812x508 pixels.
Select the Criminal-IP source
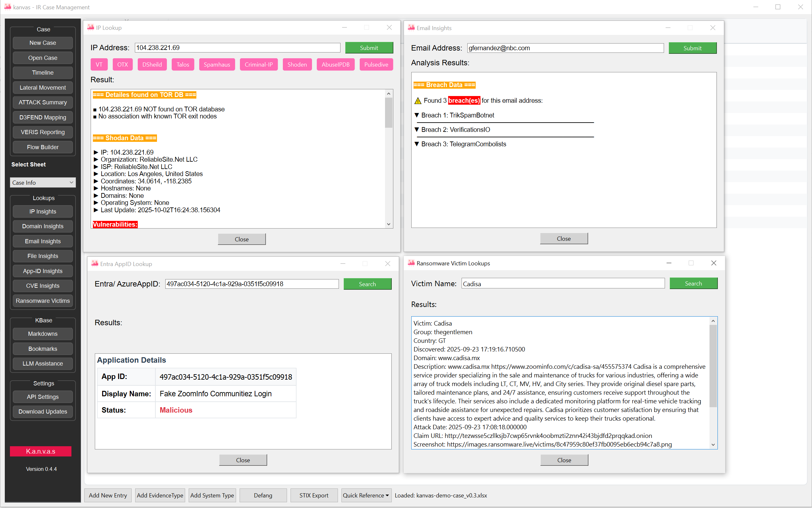[x=258, y=64]
